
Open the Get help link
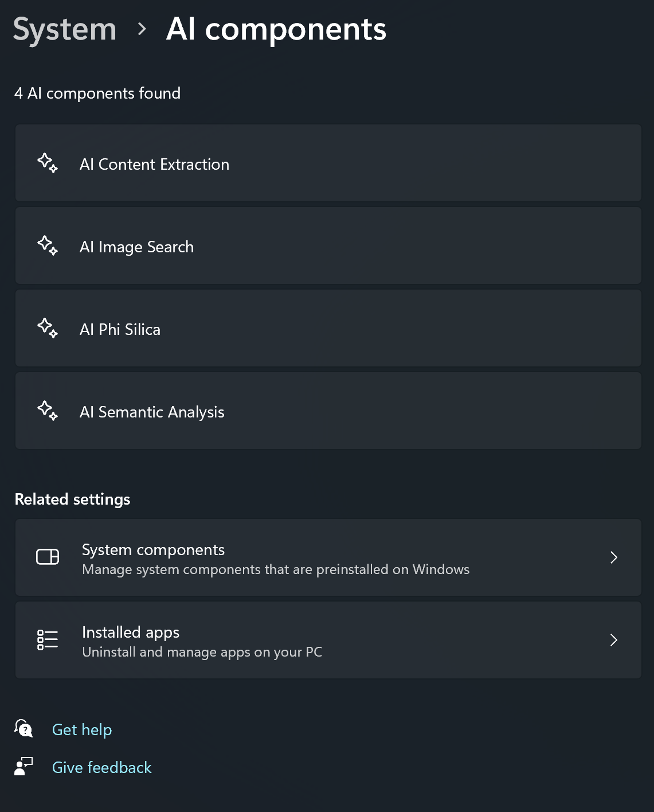coord(82,729)
